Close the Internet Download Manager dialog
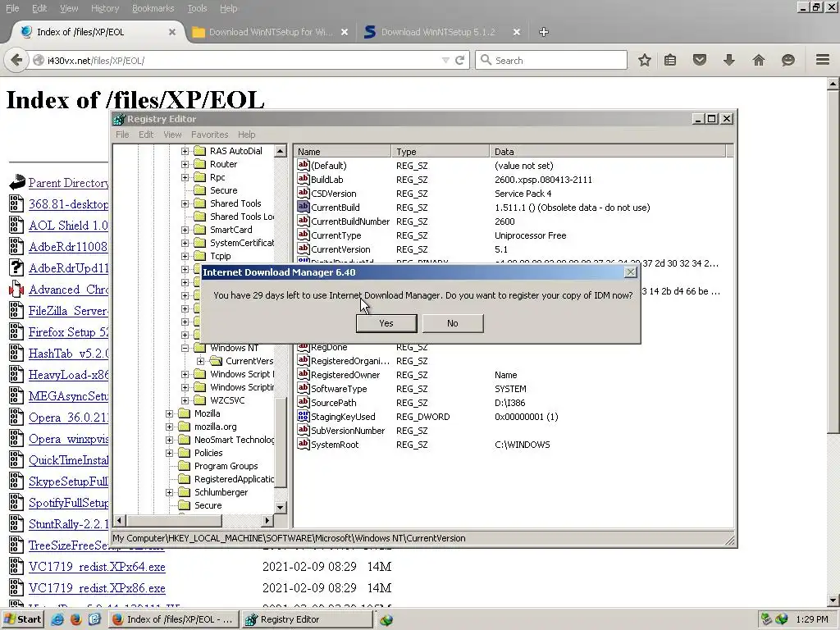 631,272
